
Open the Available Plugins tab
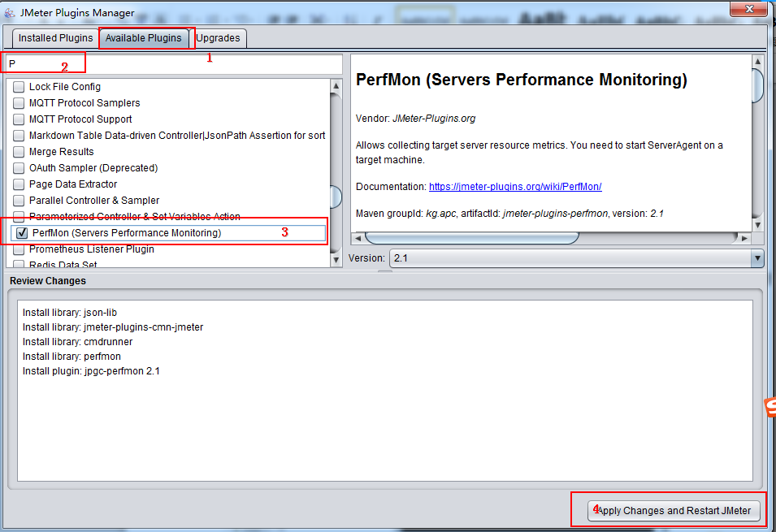(x=144, y=38)
